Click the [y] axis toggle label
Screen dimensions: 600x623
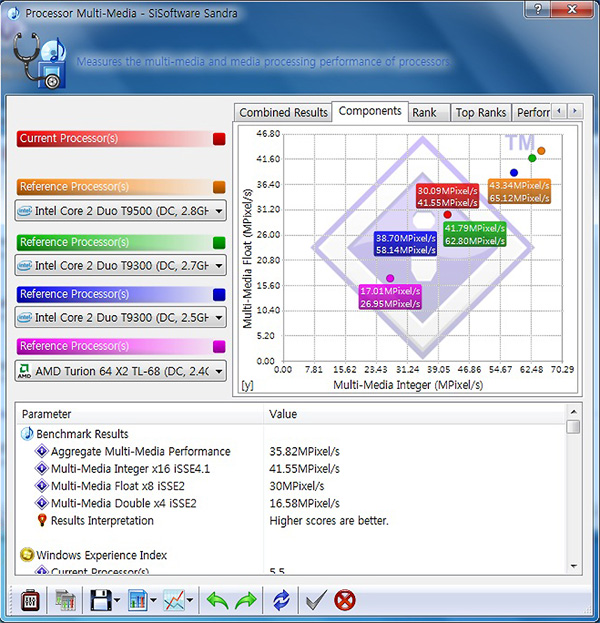(247, 385)
